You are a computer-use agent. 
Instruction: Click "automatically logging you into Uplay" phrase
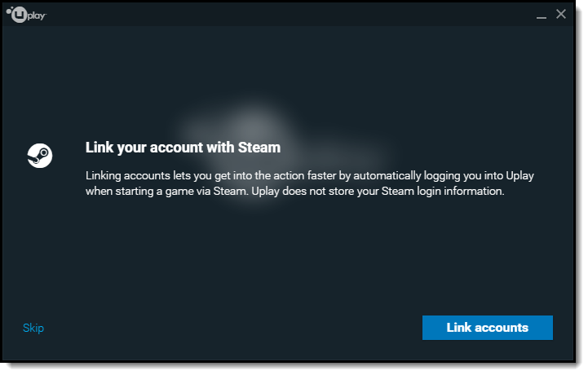pyautogui.click(x=444, y=176)
